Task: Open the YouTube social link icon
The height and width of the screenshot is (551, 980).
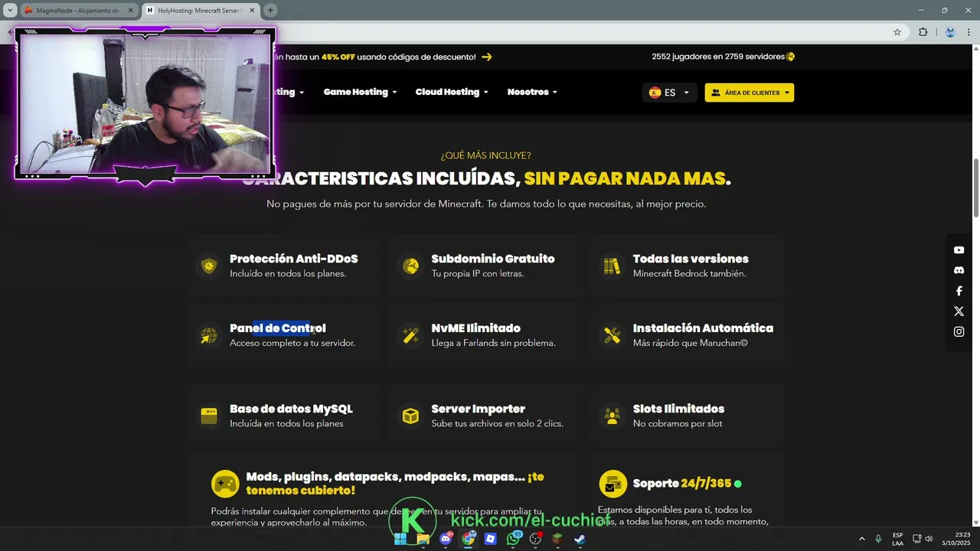Action: point(959,250)
